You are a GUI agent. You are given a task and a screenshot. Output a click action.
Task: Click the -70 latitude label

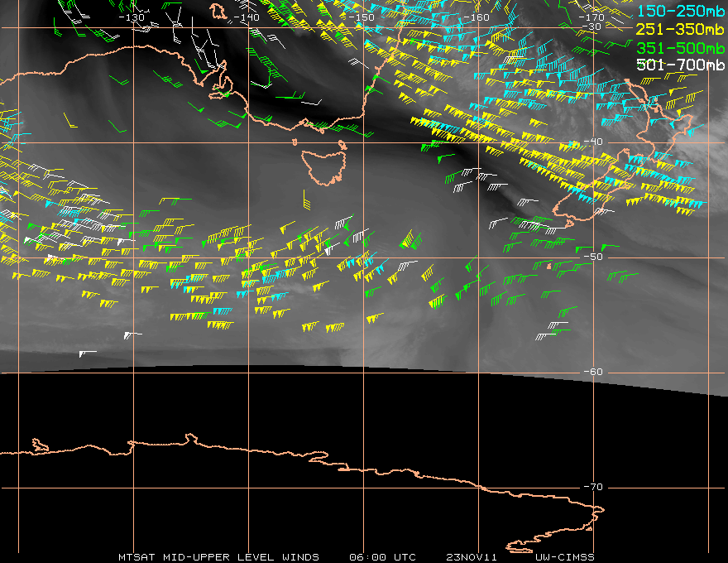coord(593,488)
